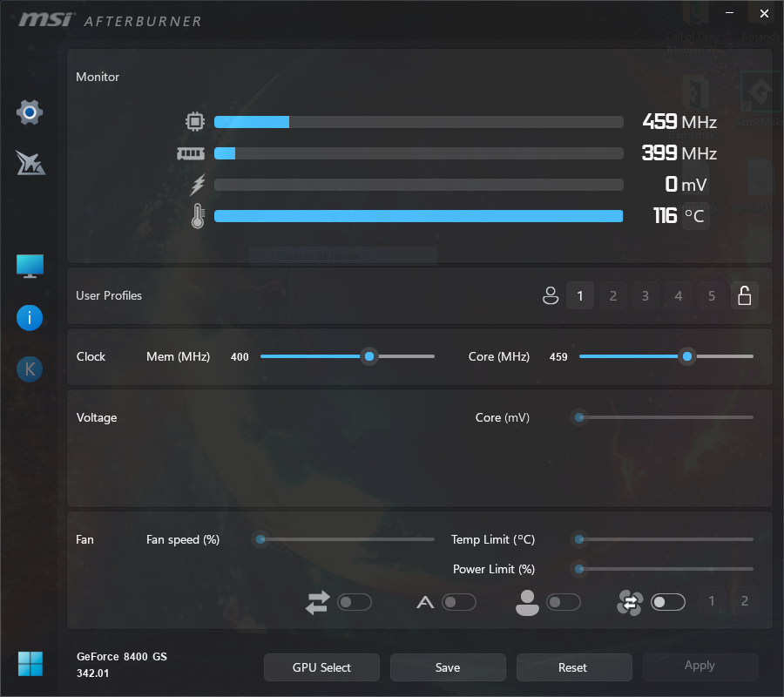This screenshot has height=697, width=784.
Task: Enable the automatic fan toggle
Action: 459,603
